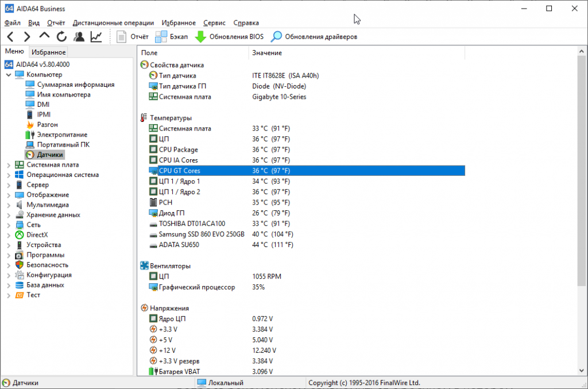The height and width of the screenshot is (389, 588).
Task: Click the Безопасность shield icon
Action: coord(20,265)
